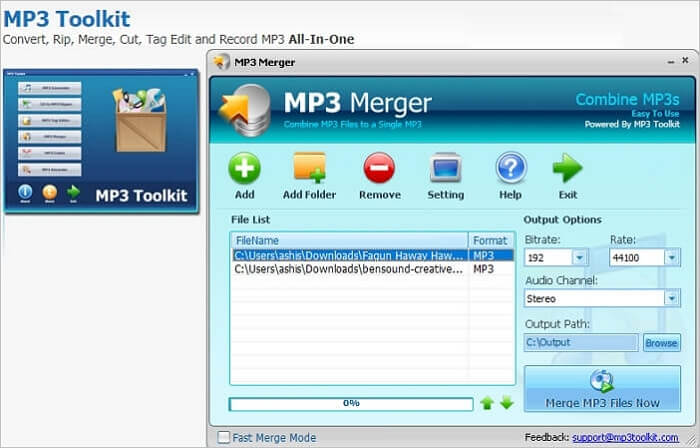Click Merge MP3 Files Now button
Viewport: 700px width, 448px height.
(602, 390)
